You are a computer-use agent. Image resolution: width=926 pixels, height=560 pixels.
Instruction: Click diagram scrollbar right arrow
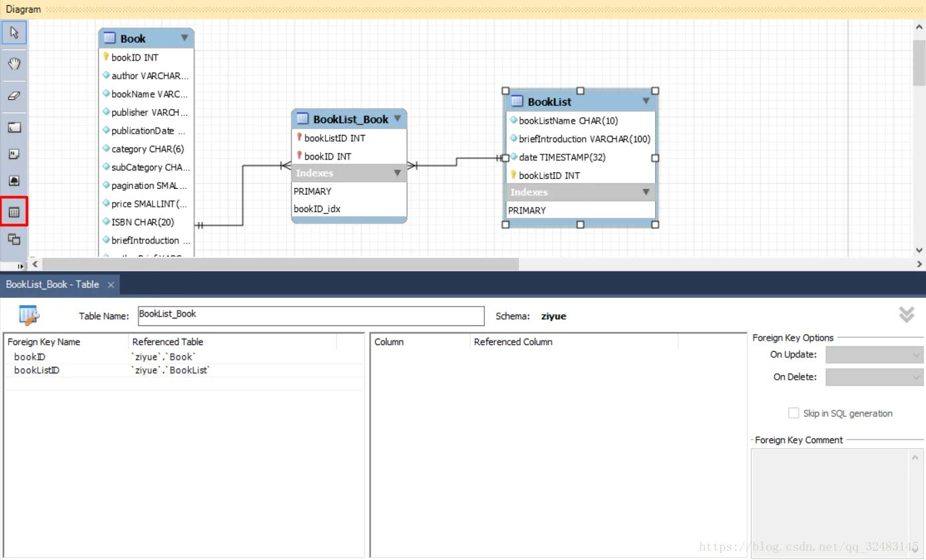920,265
